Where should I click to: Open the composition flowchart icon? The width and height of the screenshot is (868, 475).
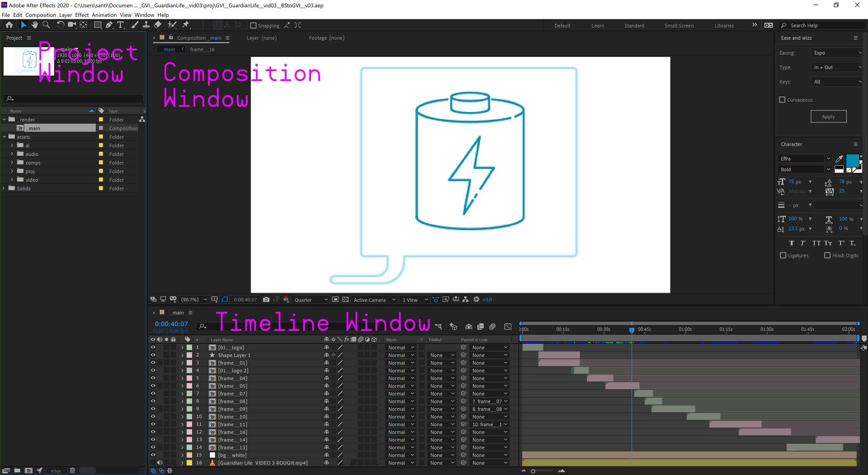(466, 299)
